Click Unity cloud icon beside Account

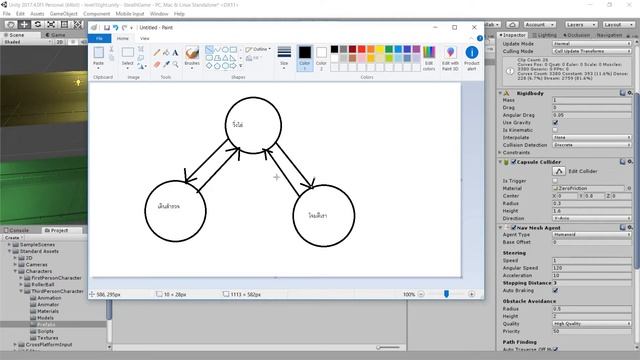point(513,25)
